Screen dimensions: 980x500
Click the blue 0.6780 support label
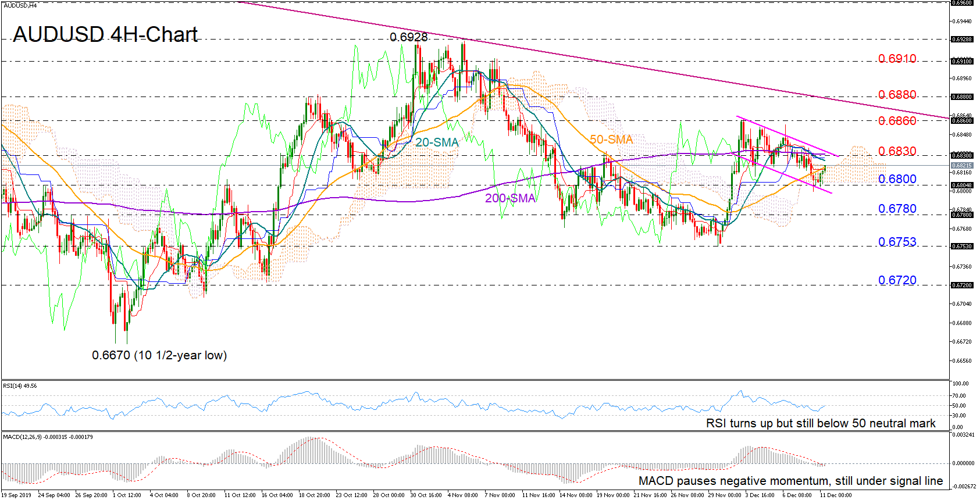point(897,209)
